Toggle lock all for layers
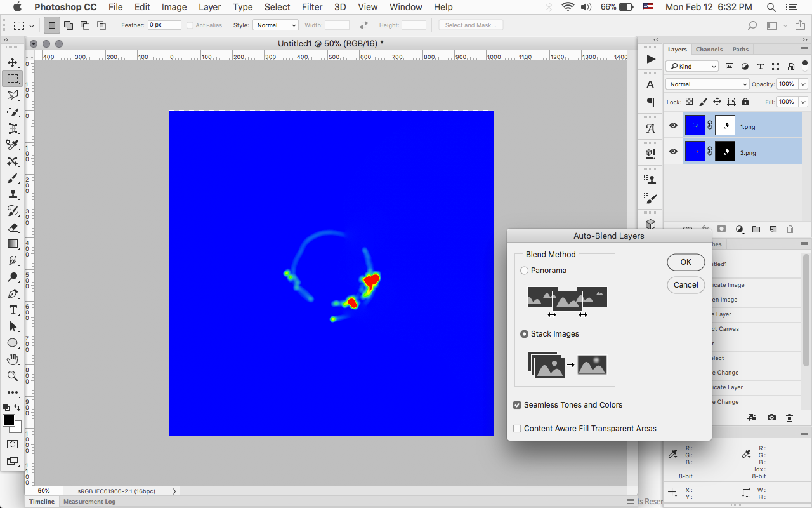The image size is (812, 508). click(x=745, y=102)
